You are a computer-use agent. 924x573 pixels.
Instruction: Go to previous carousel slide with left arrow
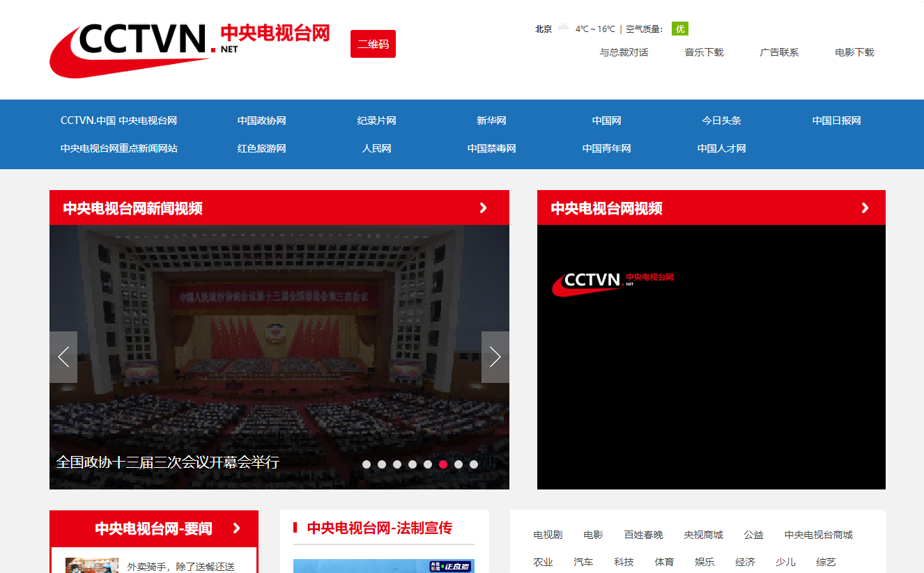point(63,357)
